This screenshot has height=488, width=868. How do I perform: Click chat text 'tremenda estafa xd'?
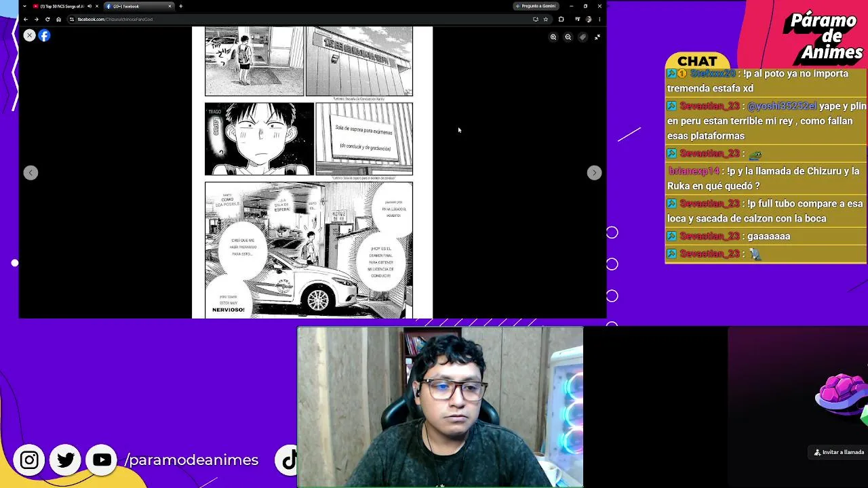point(710,89)
